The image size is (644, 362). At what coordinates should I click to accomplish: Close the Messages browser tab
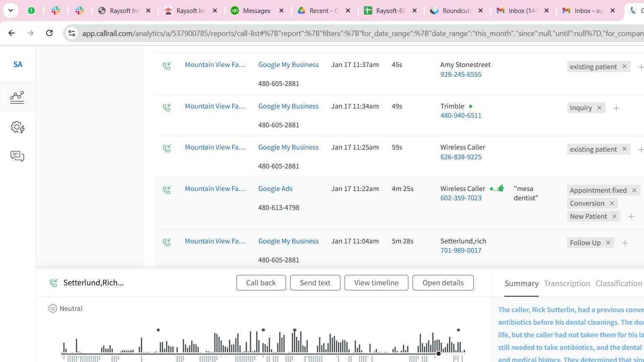coord(282,11)
